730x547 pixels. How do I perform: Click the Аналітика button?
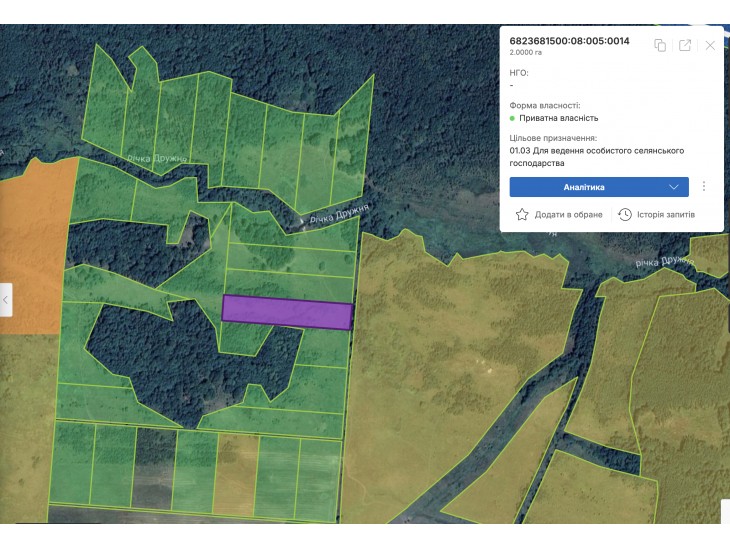(599, 187)
